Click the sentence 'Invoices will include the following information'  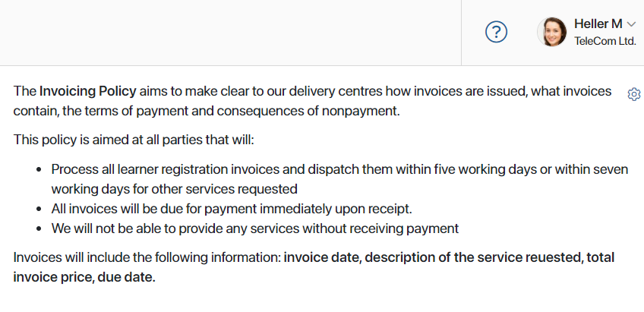(x=147, y=258)
